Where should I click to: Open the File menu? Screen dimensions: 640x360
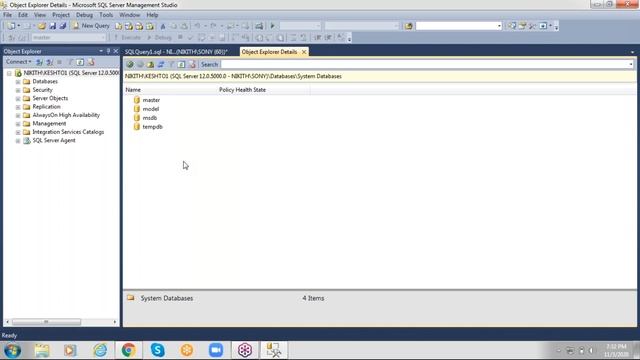[x=7, y=15]
